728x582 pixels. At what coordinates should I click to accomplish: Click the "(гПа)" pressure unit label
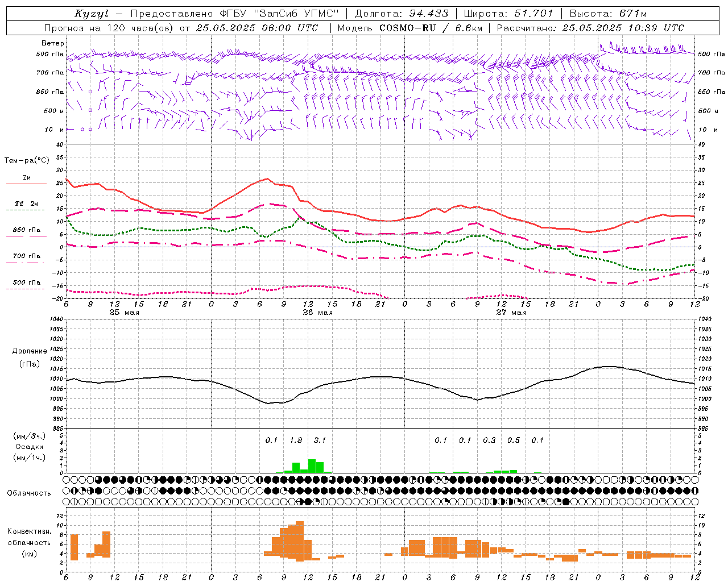(30, 364)
